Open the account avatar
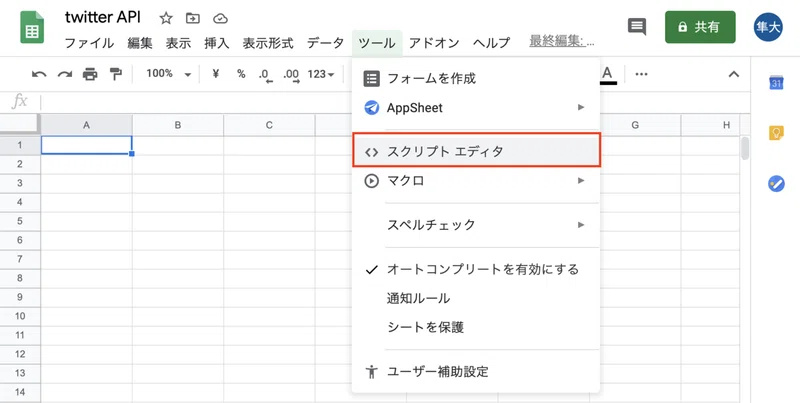Screen dimensions: 800x403 768,27
